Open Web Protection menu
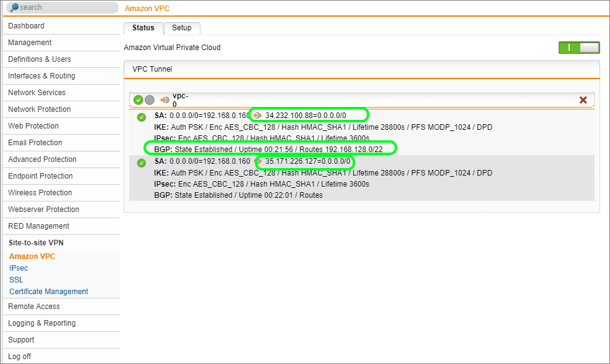Image resolution: width=610 pixels, height=364 pixels. coord(61,126)
